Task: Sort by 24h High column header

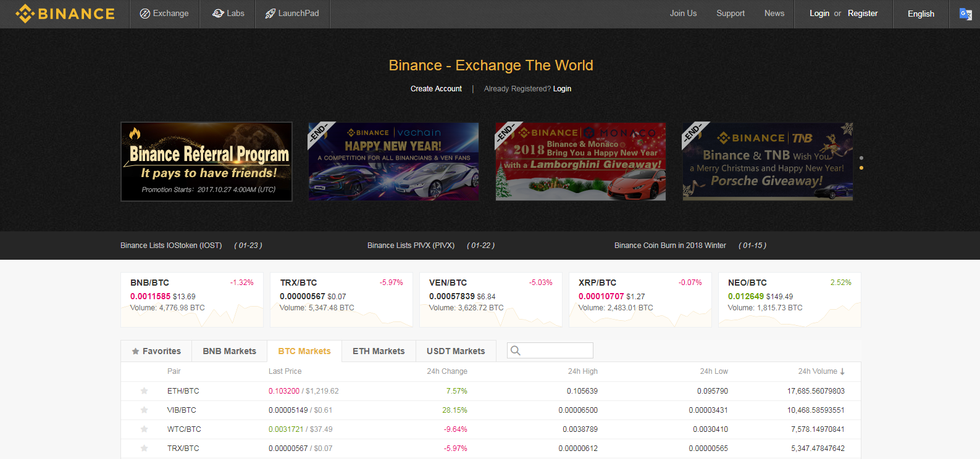Action: click(583, 371)
